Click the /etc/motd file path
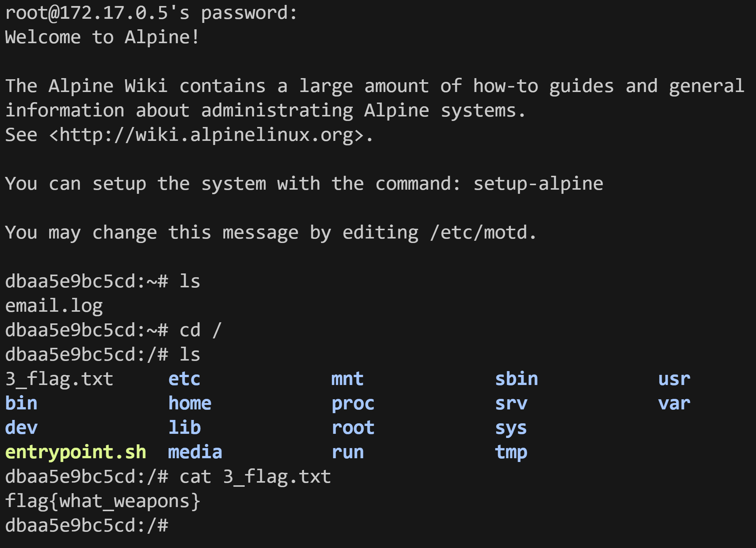This screenshot has width=756, height=548. point(483,233)
